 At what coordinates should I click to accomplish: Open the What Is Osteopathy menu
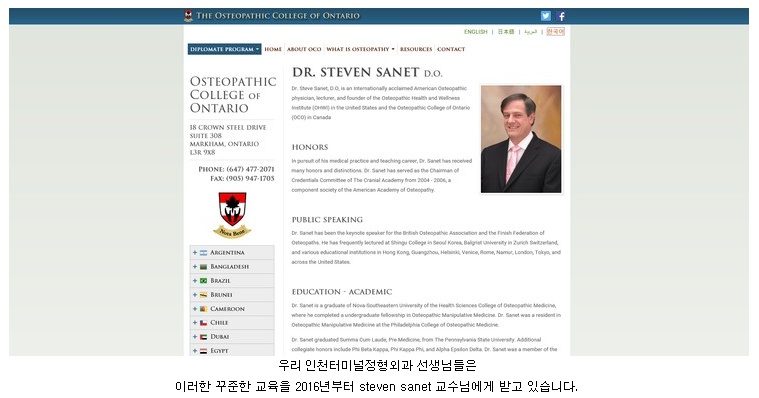[360, 49]
